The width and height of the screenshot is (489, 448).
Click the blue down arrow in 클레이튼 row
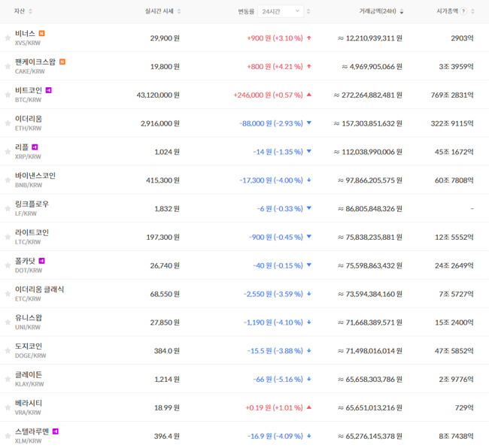(x=309, y=379)
